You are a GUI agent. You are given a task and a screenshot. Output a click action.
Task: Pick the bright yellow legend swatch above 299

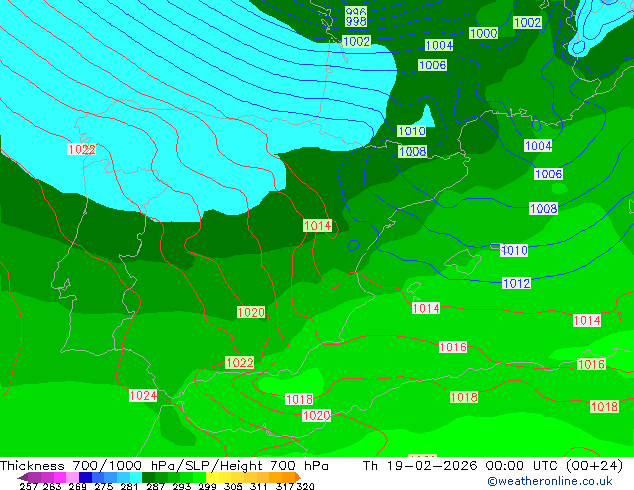click(x=212, y=477)
